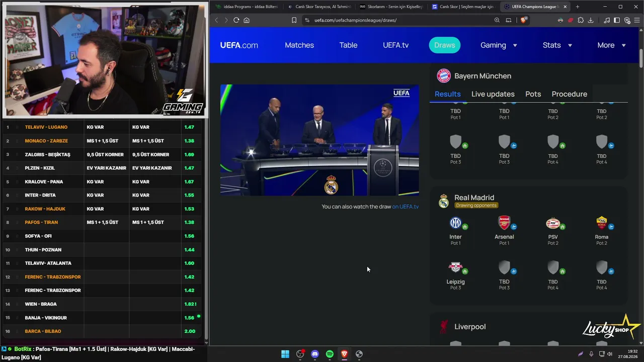644x362 pixels.
Task: Switch to the Canlı Skor Tarayıcısı browser tab
Action: [320, 7]
